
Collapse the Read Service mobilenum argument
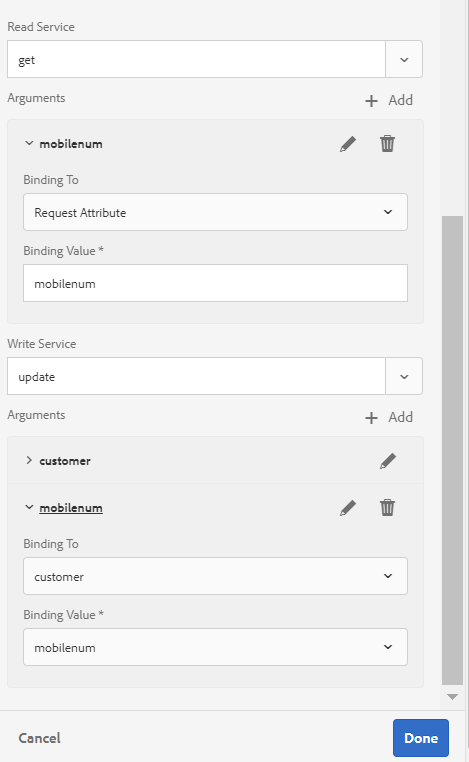29,143
